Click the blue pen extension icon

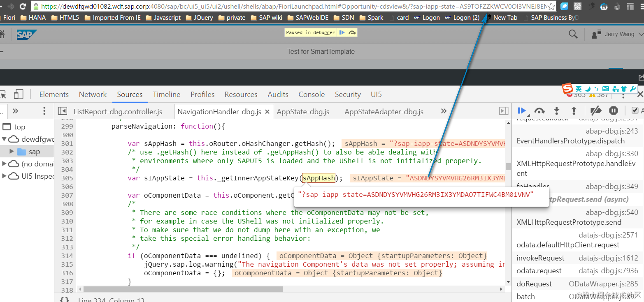(564, 6)
